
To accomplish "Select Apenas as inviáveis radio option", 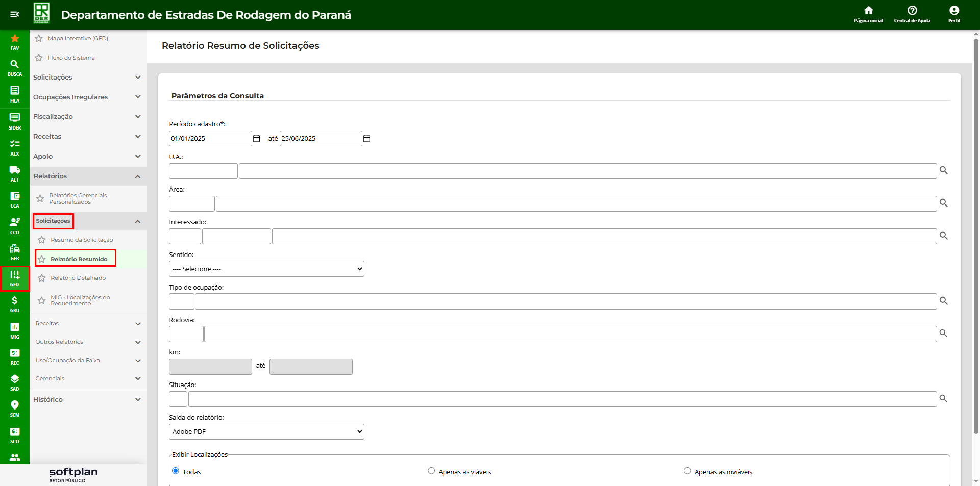I will tap(687, 471).
